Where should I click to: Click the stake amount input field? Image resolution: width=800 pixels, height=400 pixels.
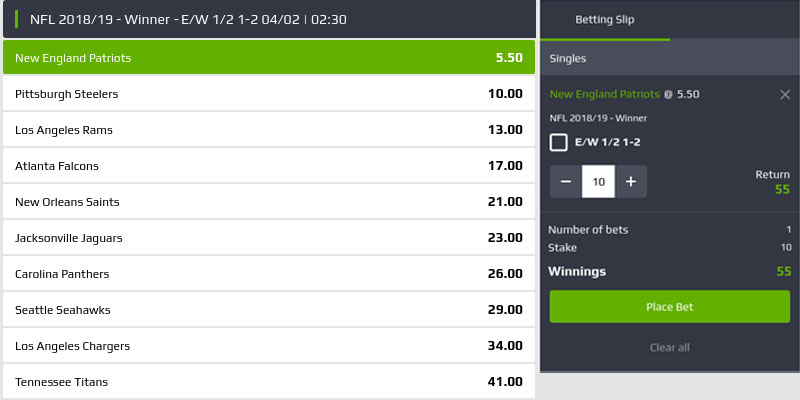pyautogui.click(x=598, y=182)
